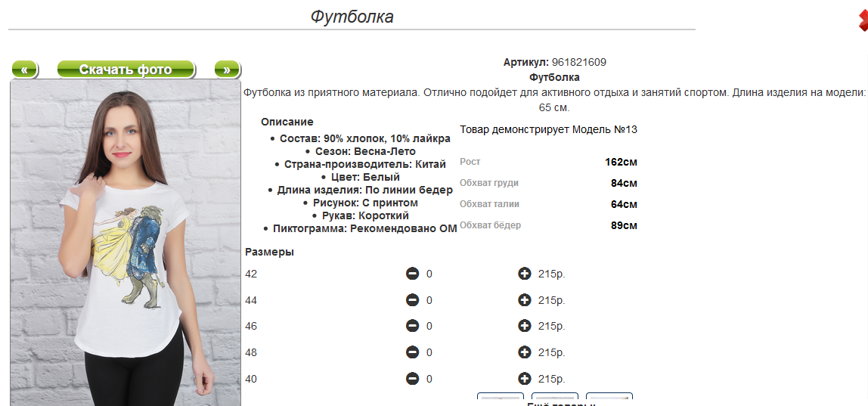The height and width of the screenshot is (406, 868).
Task: Go to next photo with » button
Action: pos(227,70)
